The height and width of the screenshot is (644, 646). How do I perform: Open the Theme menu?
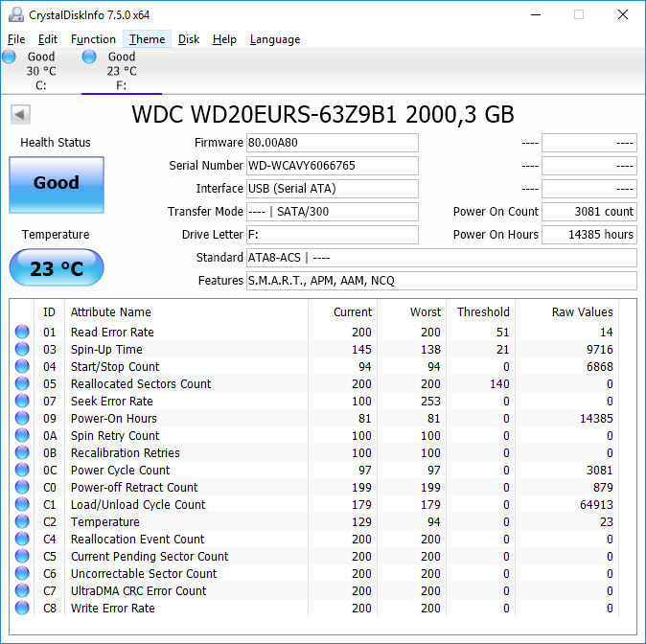click(147, 39)
